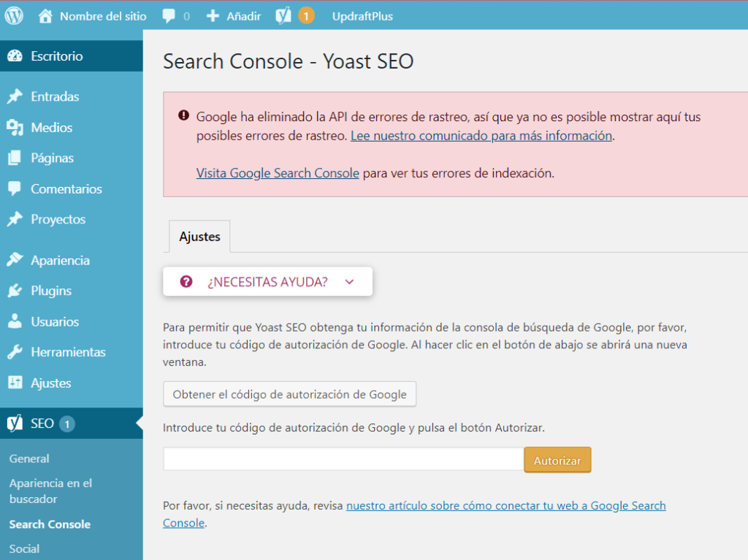Screen dimensions: 748x560
Task: Open Apariencia en el buscador submenu
Action: point(50,491)
